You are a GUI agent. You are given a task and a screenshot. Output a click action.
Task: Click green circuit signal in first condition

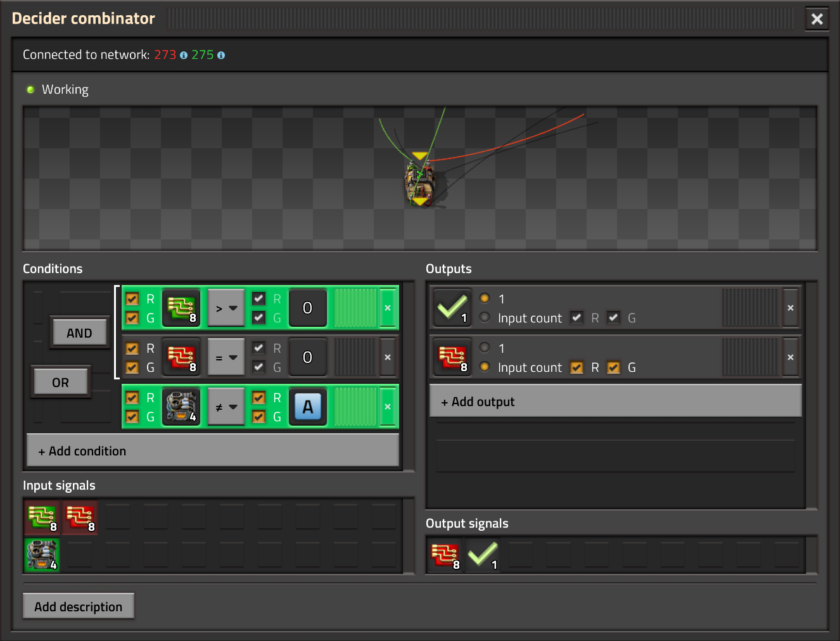coord(181,308)
